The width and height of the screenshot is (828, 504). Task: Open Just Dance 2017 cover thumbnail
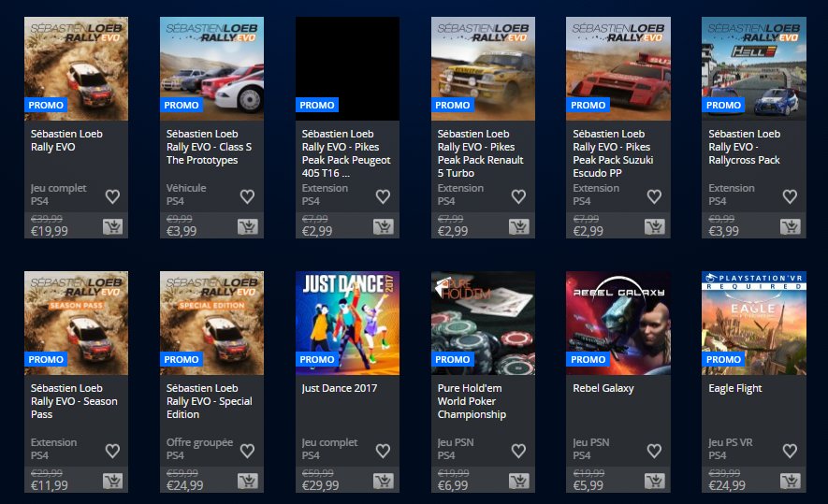tap(347, 323)
